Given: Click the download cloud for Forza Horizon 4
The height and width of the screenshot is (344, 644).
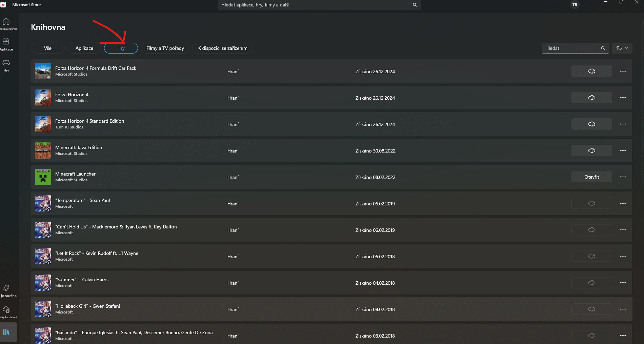Looking at the screenshot, I should [x=591, y=98].
